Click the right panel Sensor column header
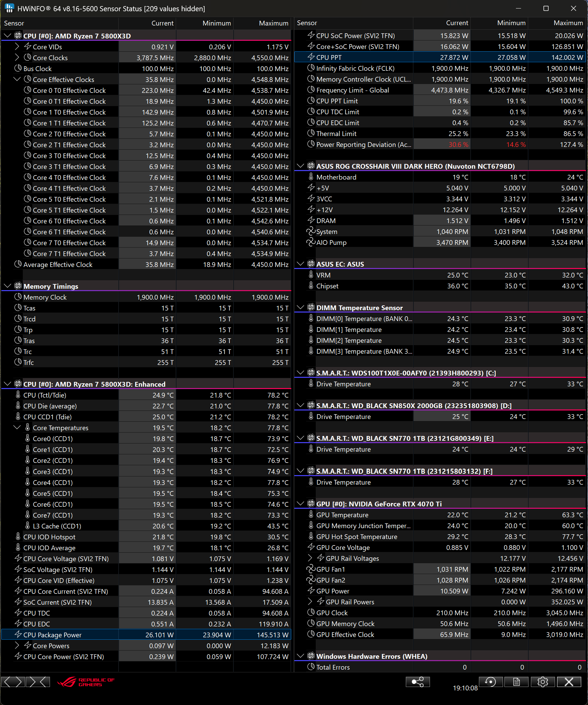Screen dimensions: 588x705 353,23
